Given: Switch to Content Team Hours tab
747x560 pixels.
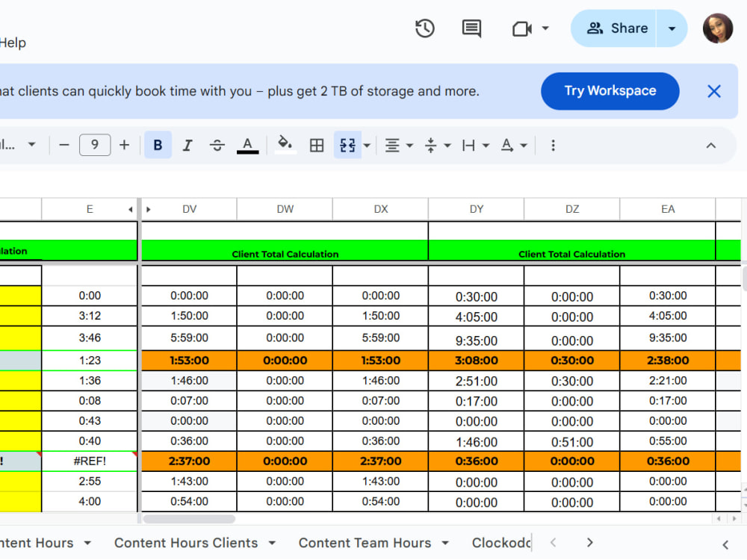Looking at the screenshot, I should (365, 543).
